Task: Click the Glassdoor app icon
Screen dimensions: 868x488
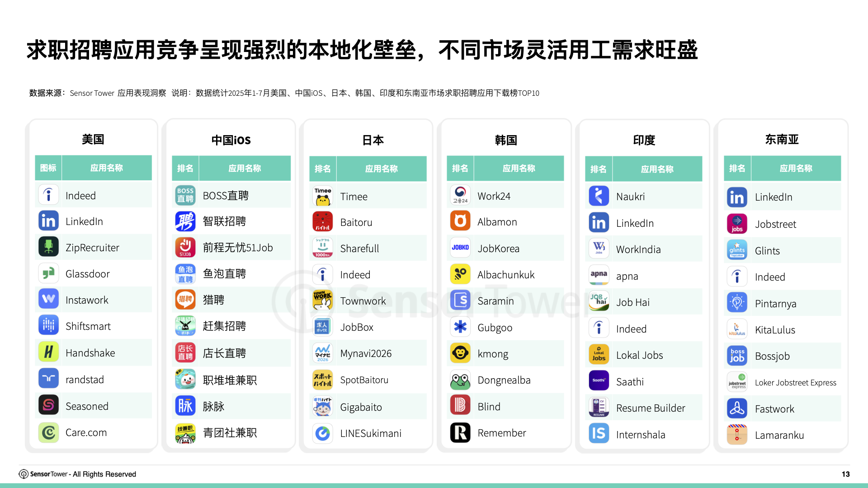Action: (48, 273)
